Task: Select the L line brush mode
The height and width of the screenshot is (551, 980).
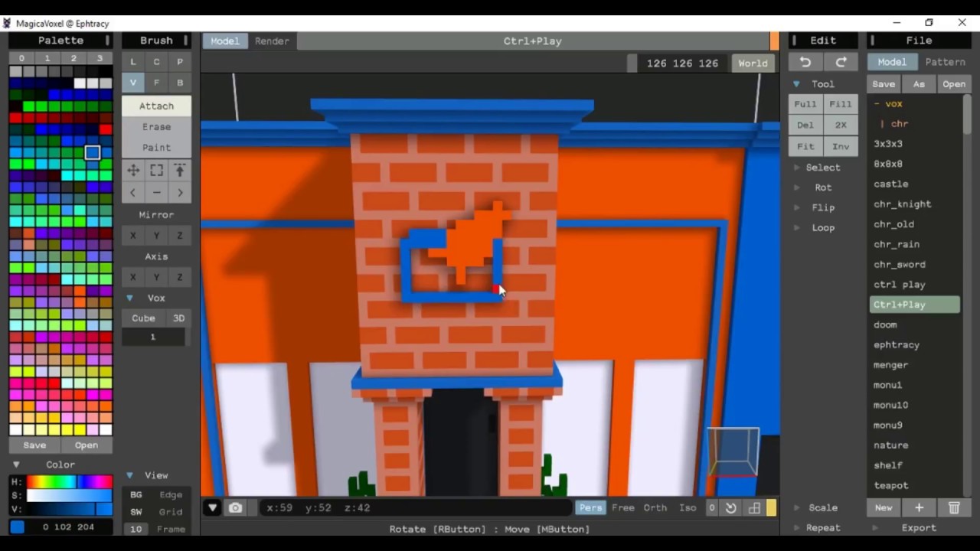Action: 133,62
